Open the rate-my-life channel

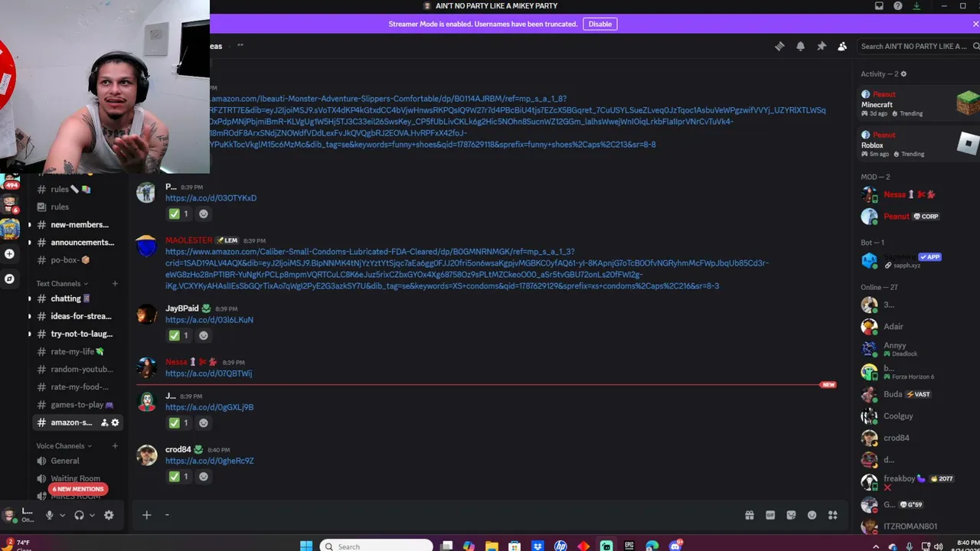tap(76, 351)
